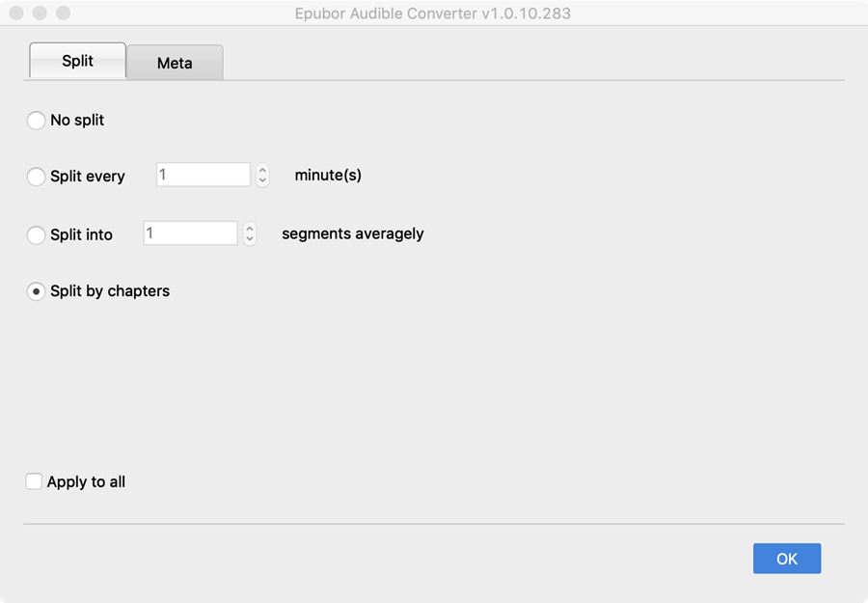Image resolution: width=868 pixels, height=603 pixels.
Task: Select the Split into segments radio button
Action: (37, 234)
